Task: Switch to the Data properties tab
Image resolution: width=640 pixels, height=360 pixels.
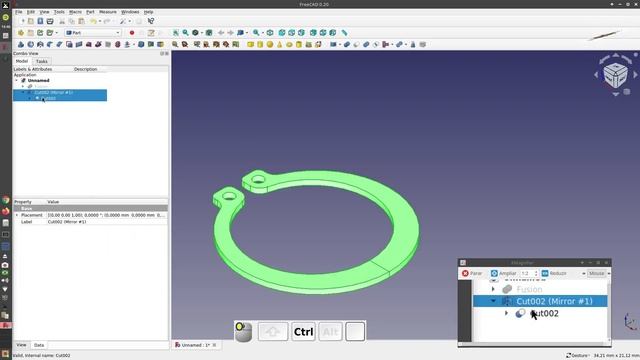Action: tap(39, 345)
